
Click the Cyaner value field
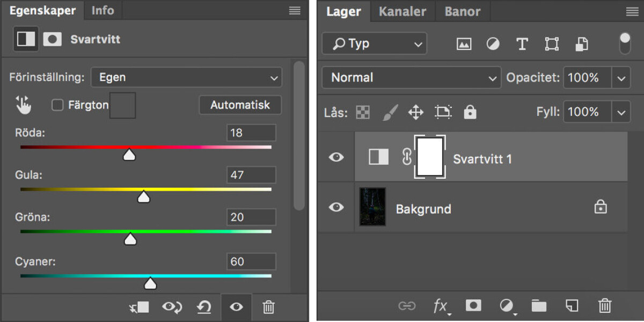click(x=251, y=261)
